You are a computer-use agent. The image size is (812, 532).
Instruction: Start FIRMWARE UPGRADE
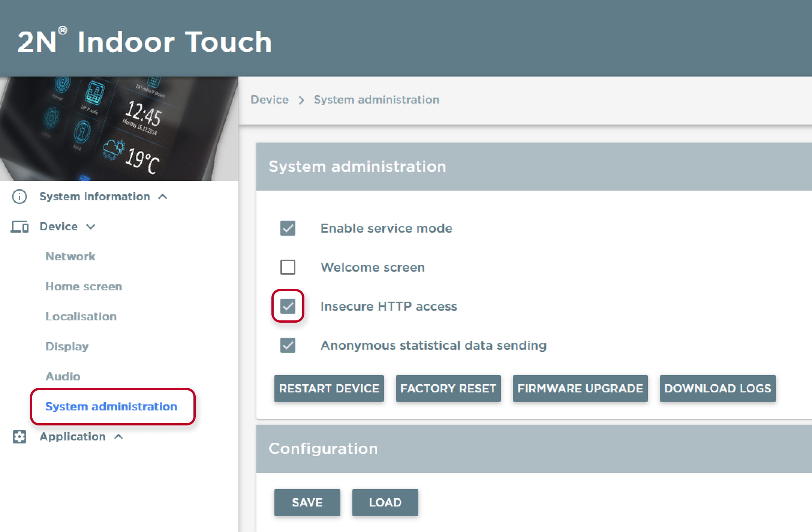point(580,389)
